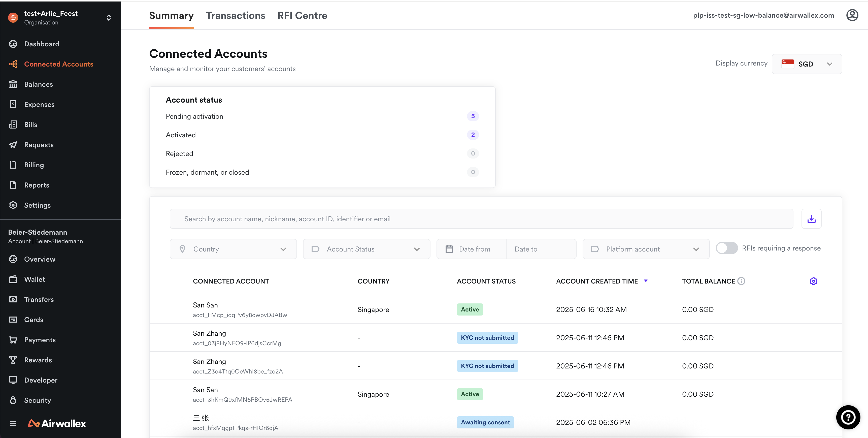Click the account search input field

coord(481,219)
